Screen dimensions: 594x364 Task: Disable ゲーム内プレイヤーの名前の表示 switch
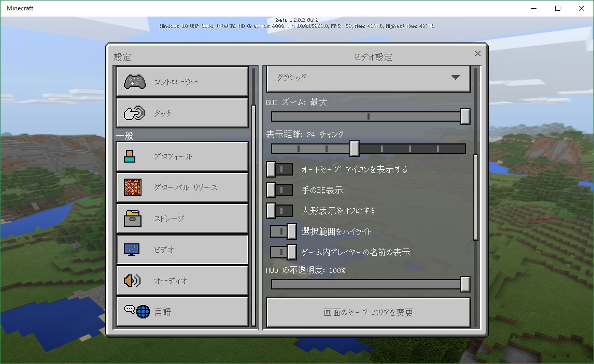click(x=284, y=252)
